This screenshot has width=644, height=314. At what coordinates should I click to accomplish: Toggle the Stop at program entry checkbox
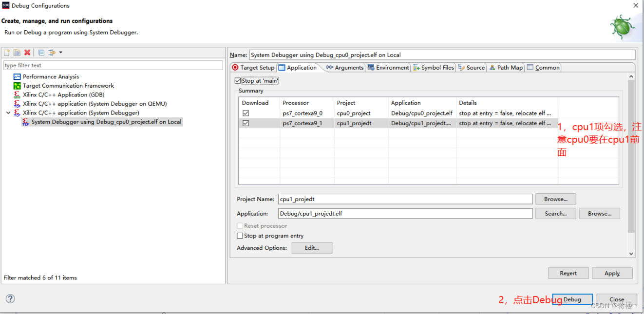(x=240, y=236)
